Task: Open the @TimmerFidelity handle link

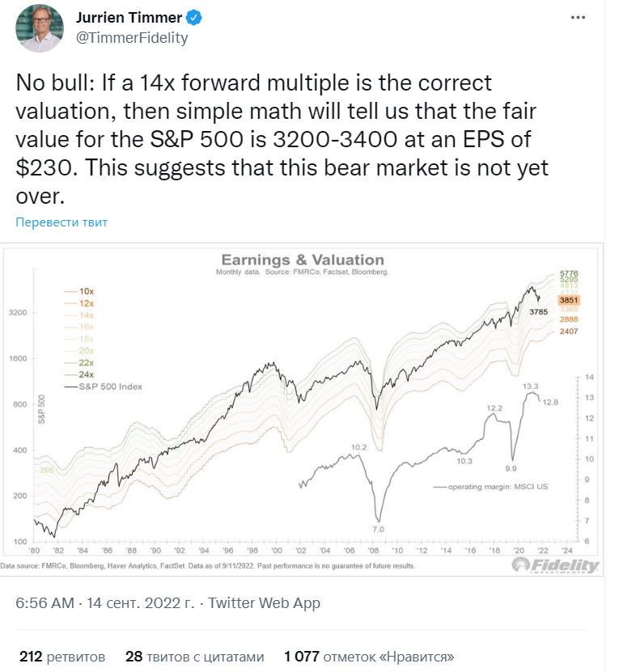Action: [131, 37]
